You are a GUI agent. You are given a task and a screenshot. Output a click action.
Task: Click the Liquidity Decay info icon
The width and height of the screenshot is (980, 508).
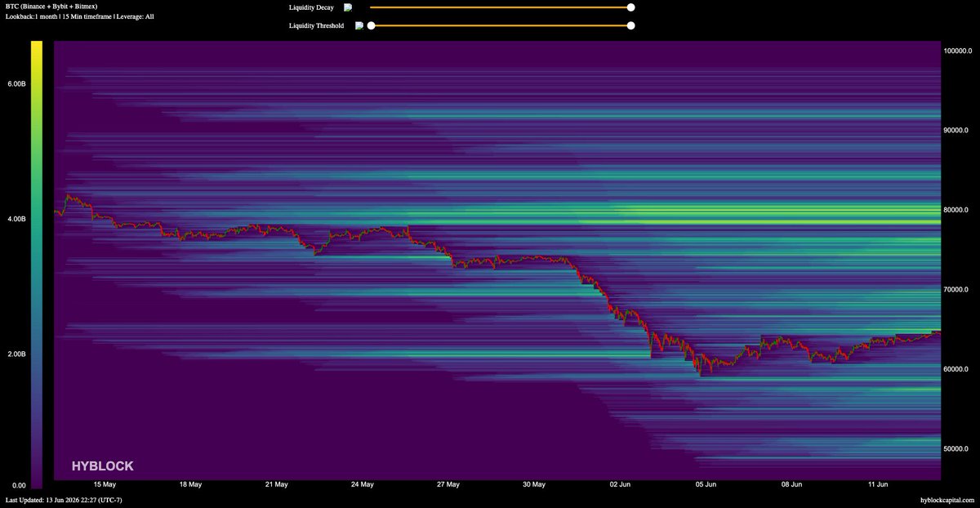[348, 7]
